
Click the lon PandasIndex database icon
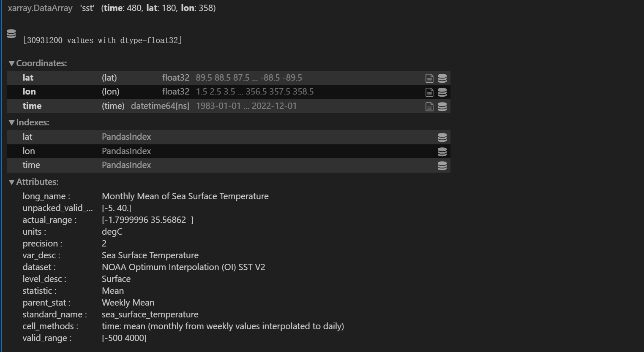pos(442,151)
